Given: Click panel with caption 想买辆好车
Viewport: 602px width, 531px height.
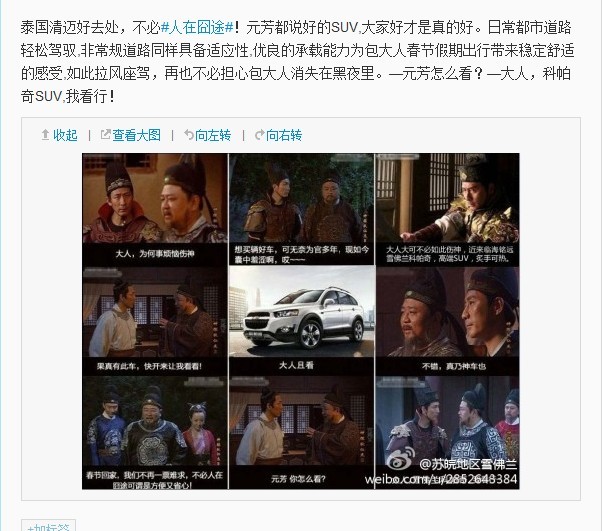Looking at the screenshot, I should (301, 209).
